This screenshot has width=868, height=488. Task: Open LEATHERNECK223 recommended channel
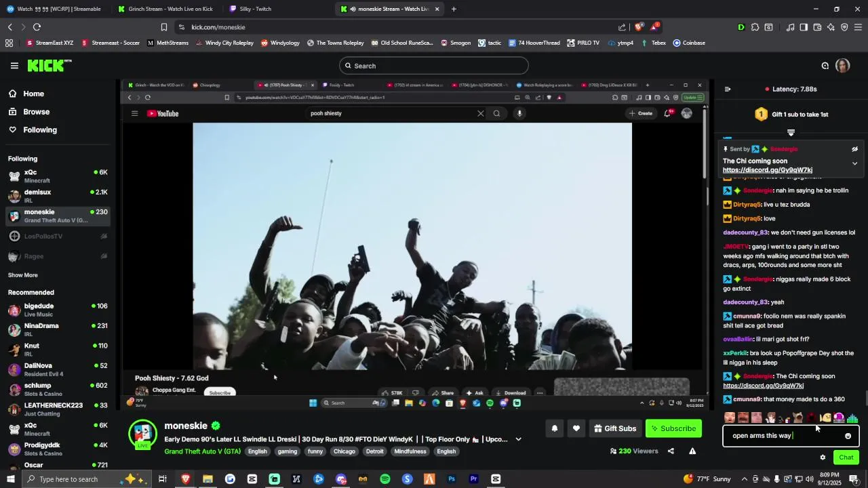coord(58,409)
